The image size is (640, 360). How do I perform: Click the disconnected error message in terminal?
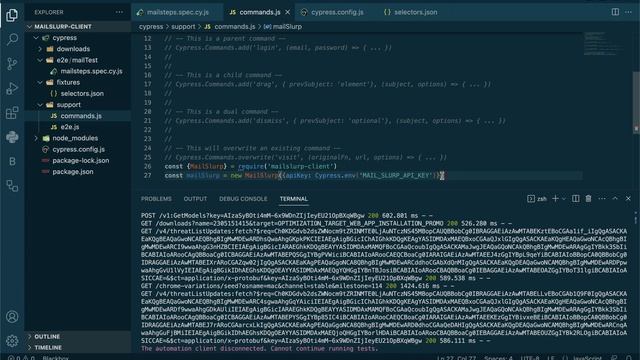coord(259,349)
